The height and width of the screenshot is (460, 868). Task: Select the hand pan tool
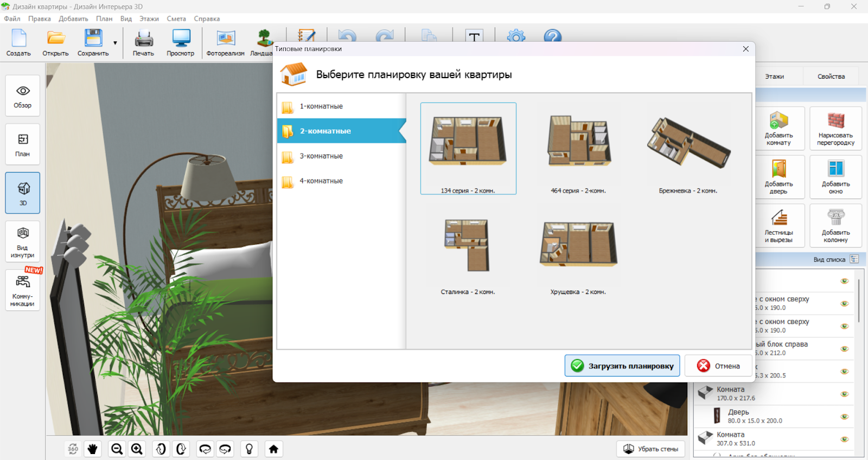[x=93, y=449]
